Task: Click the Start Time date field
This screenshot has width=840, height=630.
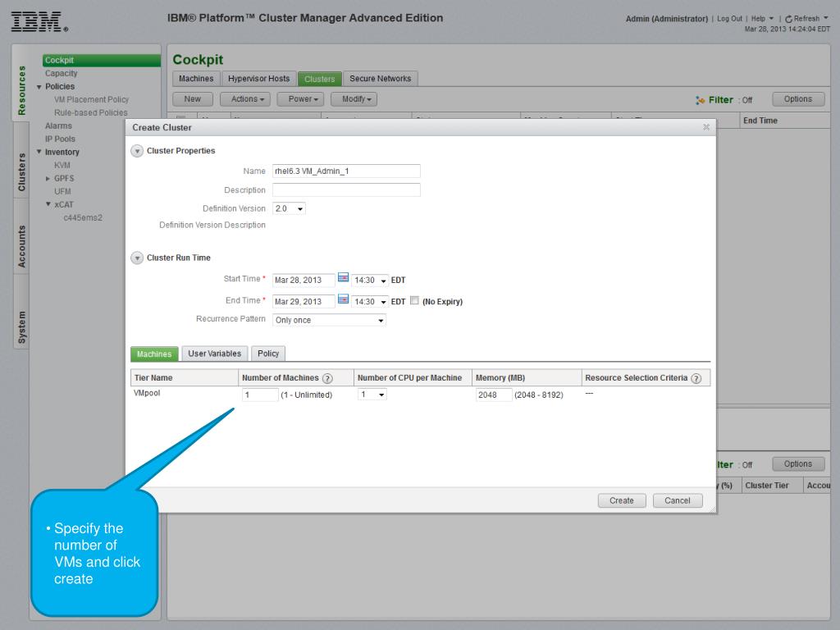Action: 304,281
